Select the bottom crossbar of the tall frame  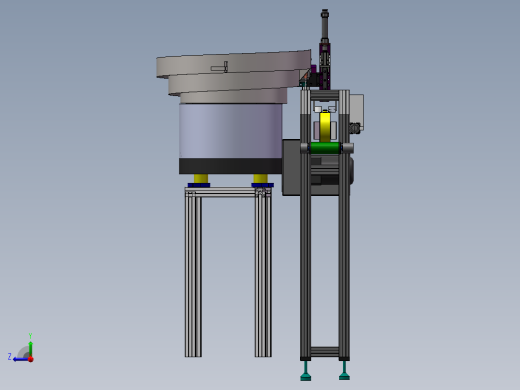click(325, 352)
